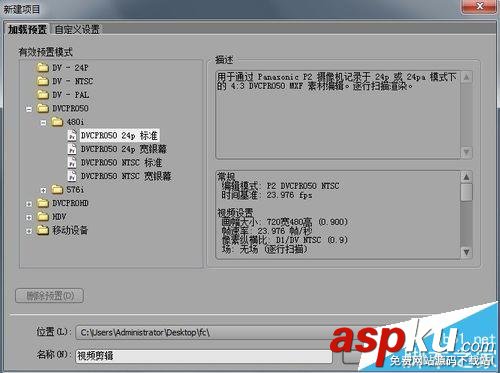Click the HDV folder icon
The image size is (500, 373).
[43, 216]
